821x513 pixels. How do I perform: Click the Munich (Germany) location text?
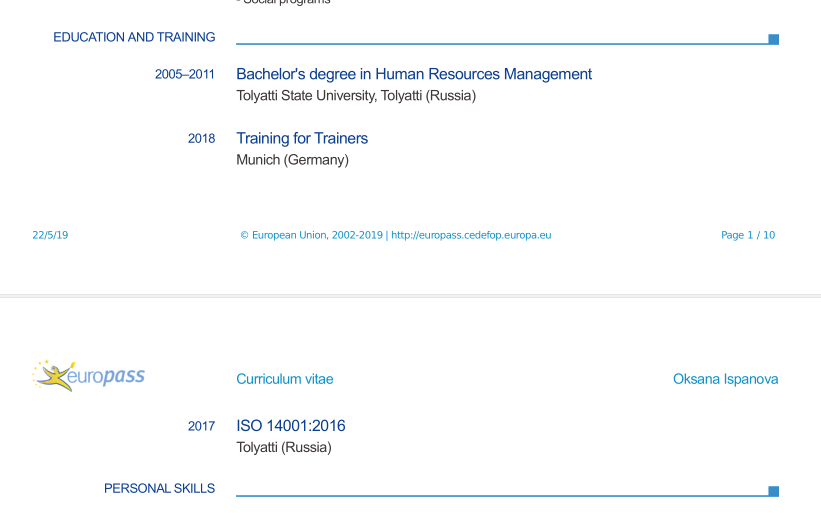292,160
